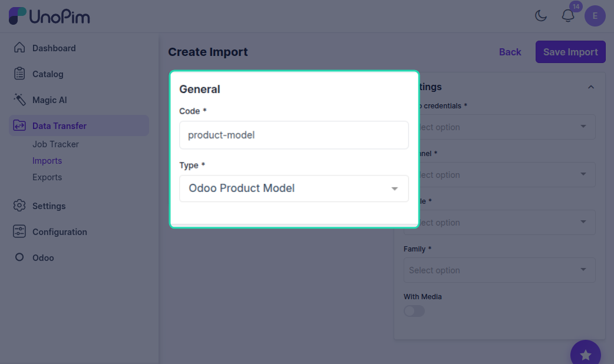This screenshot has width=614, height=364.
Task: Click the Odoo circle icon
Action: (19, 257)
